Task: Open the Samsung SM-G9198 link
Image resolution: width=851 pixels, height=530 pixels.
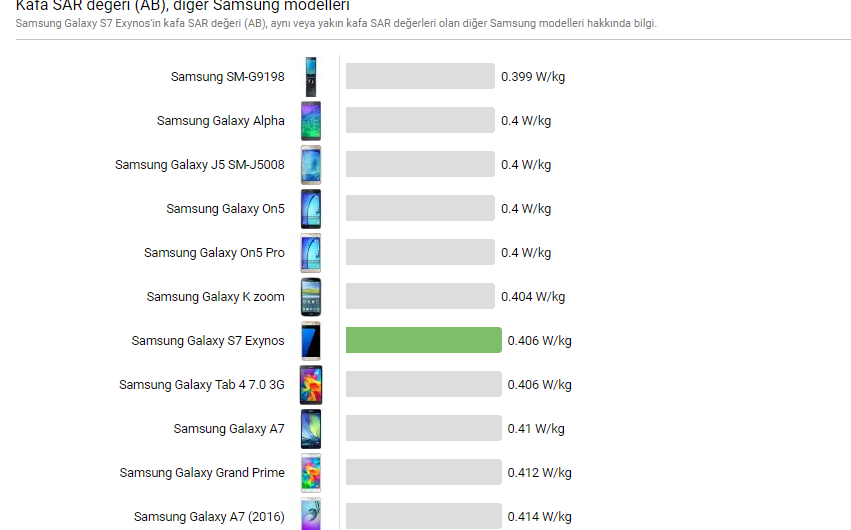Action: [227, 77]
